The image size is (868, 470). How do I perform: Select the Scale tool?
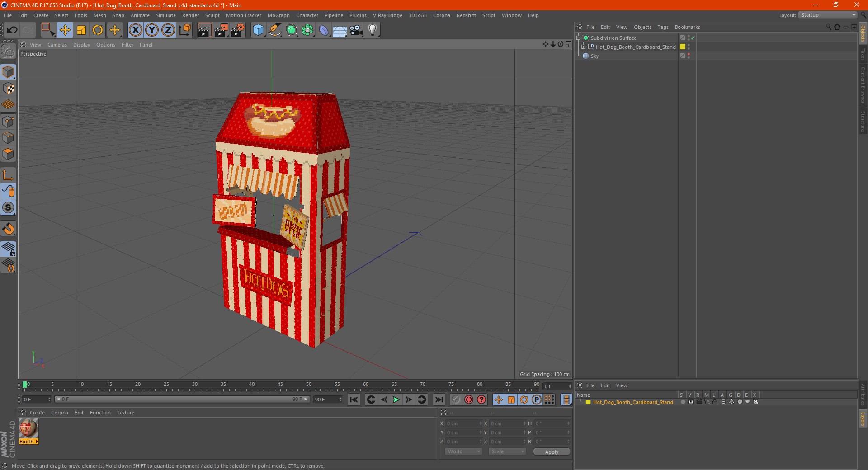[81, 30]
